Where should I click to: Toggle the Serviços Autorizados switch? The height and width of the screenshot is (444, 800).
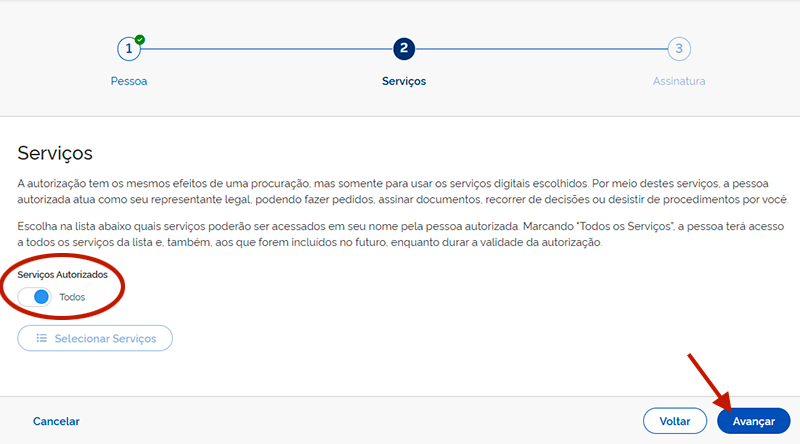pos(36,297)
